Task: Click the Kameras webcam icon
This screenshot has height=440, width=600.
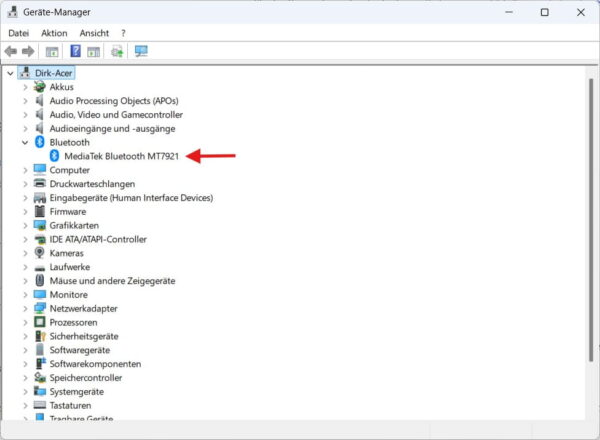Action: (39, 253)
